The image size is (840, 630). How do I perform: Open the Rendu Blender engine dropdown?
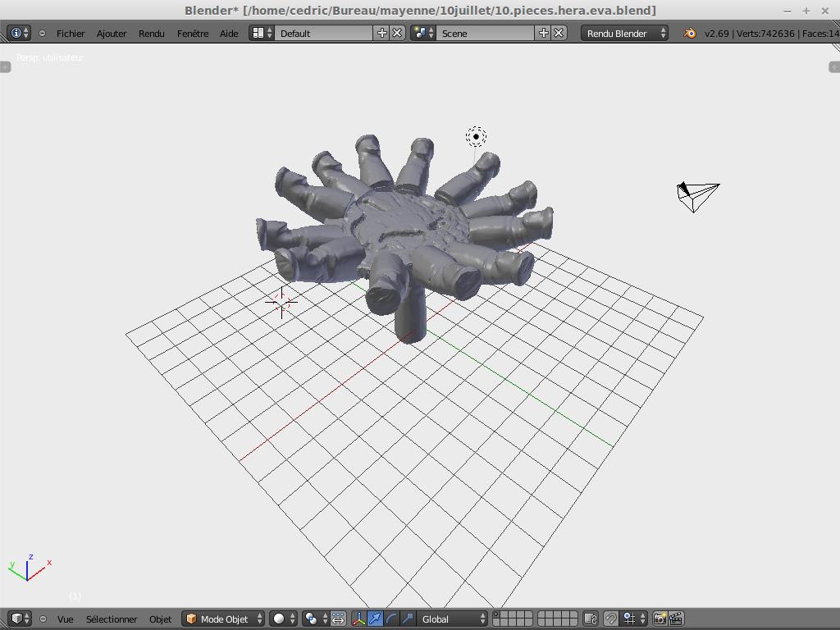point(625,34)
